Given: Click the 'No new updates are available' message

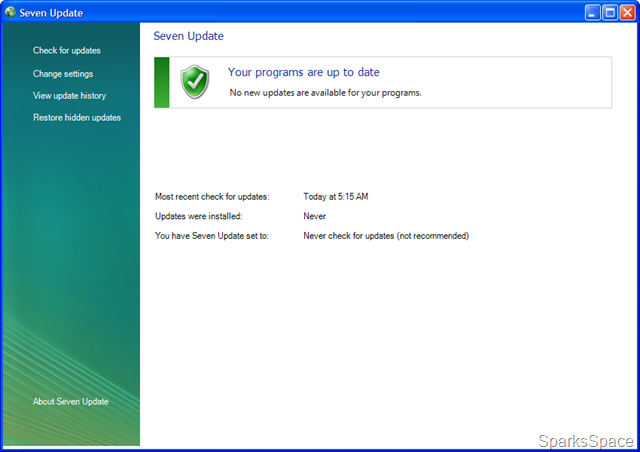Looking at the screenshot, I should [325, 93].
